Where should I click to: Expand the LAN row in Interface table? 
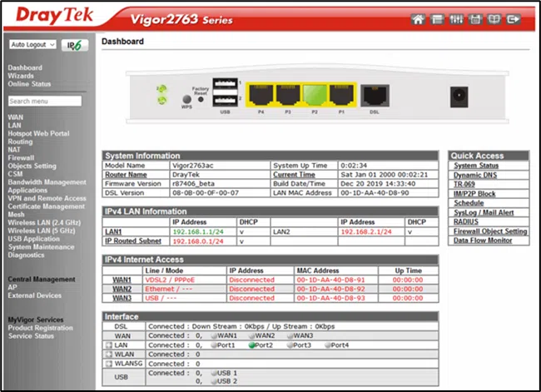click(x=108, y=345)
